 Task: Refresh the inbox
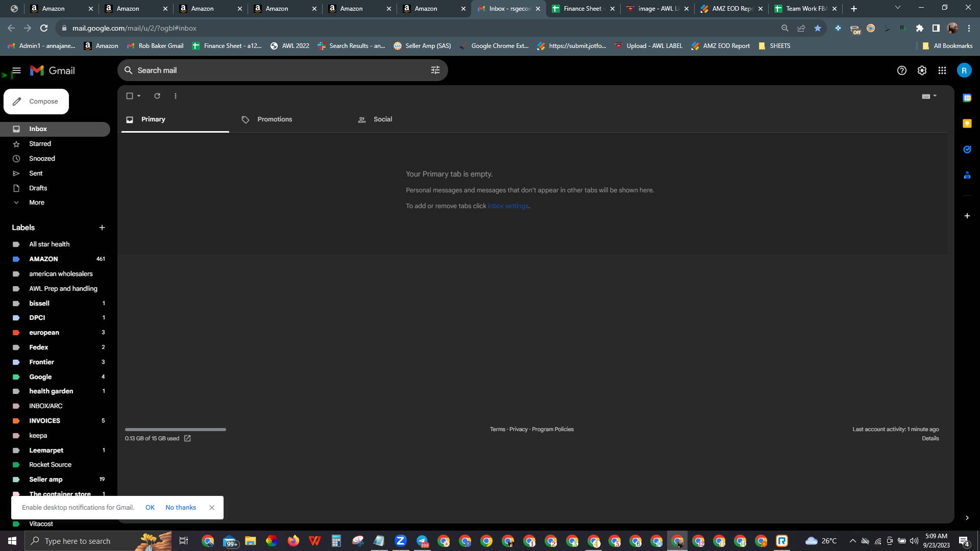[157, 96]
